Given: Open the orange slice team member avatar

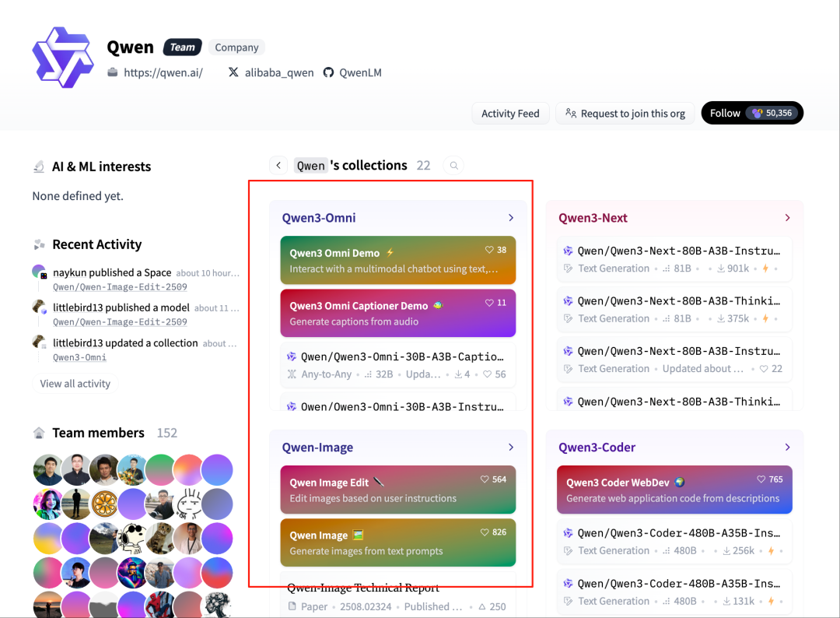Looking at the screenshot, I should point(104,504).
